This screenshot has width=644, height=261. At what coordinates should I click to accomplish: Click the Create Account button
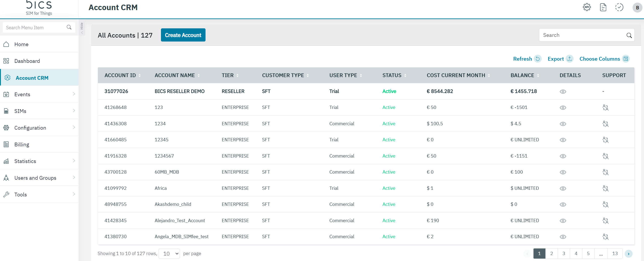(183, 35)
